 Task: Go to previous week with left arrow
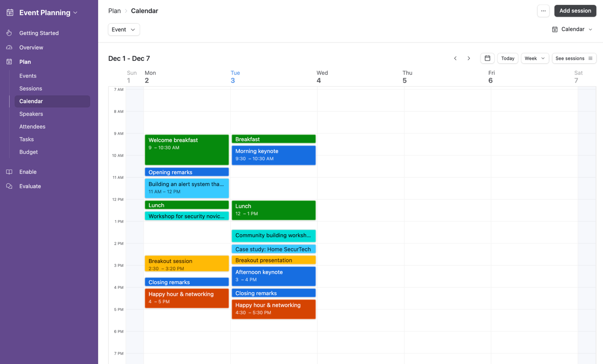[455, 58]
